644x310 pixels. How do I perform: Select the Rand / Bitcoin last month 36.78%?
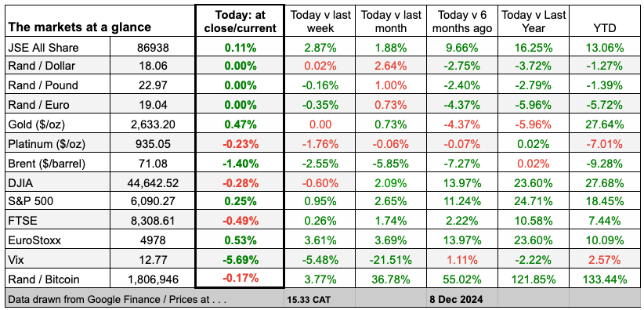tap(390, 279)
